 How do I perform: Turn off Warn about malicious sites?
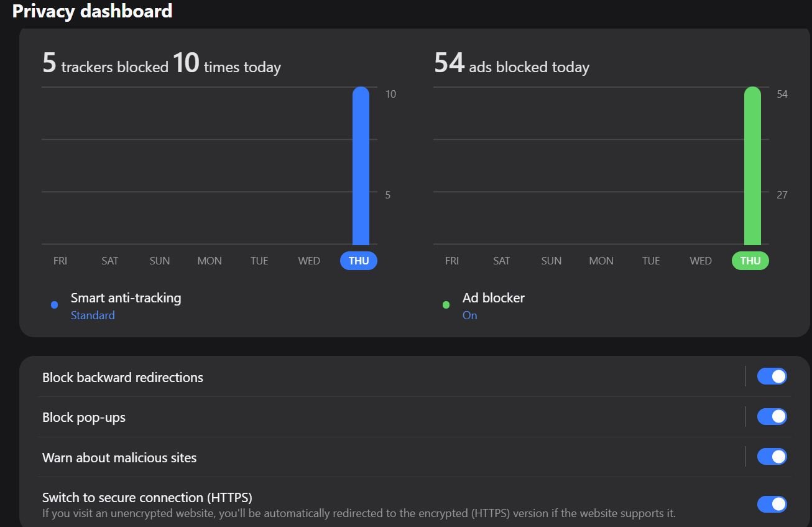772,457
